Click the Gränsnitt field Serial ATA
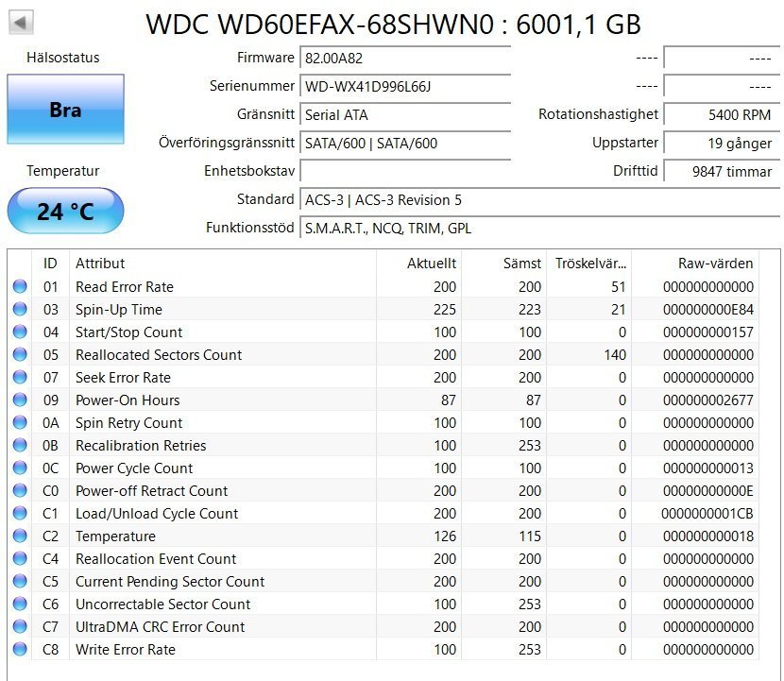This screenshot has height=681, width=784. point(405,115)
